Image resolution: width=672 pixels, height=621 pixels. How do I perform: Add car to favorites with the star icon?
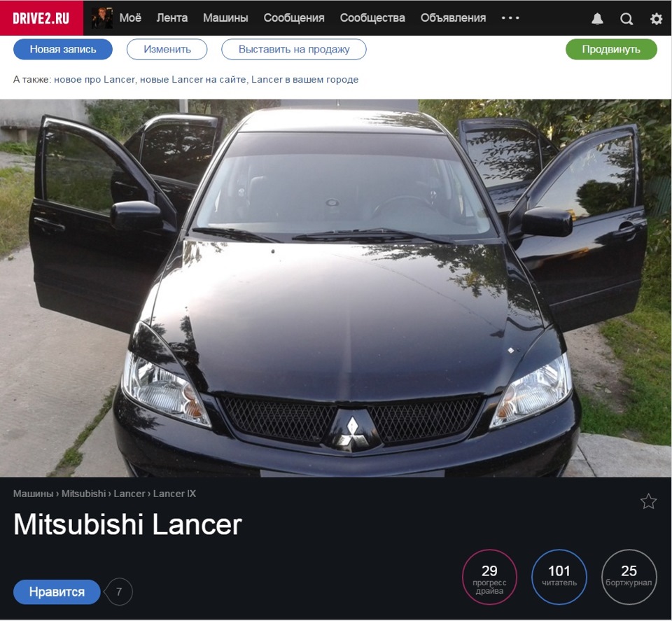point(649,499)
